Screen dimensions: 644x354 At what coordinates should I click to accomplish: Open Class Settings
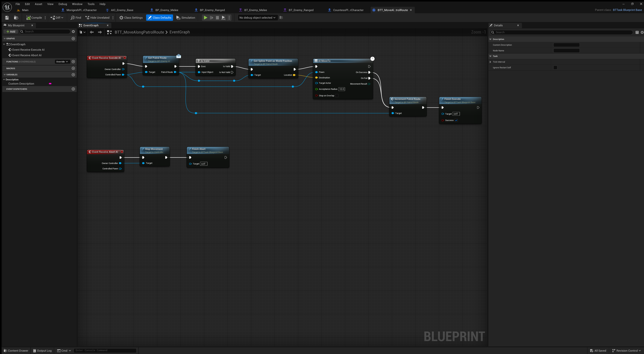pyautogui.click(x=131, y=17)
